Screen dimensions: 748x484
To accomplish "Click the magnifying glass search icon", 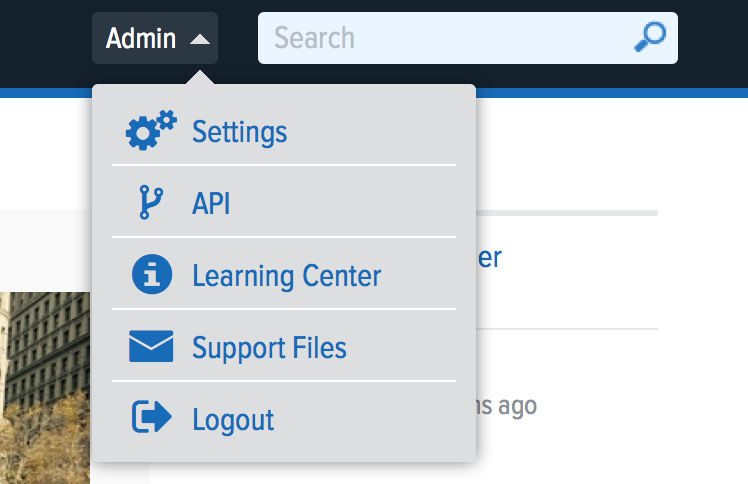I will pyautogui.click(x=650, y=37).
